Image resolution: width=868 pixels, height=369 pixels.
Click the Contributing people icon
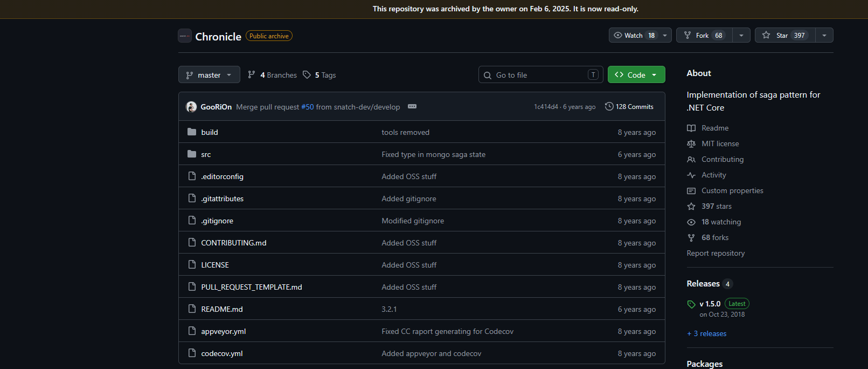click(691, 159)
